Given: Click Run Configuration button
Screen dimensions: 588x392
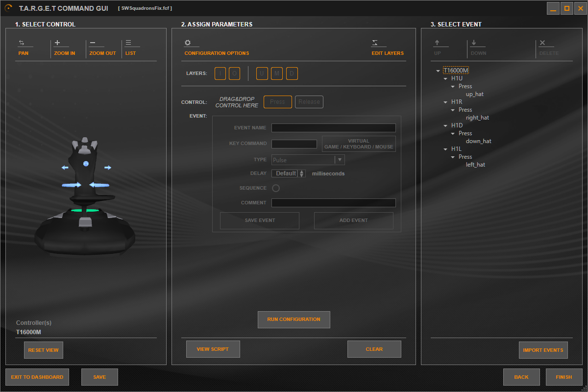Looking at the screenshot, I should pos(294,319).
